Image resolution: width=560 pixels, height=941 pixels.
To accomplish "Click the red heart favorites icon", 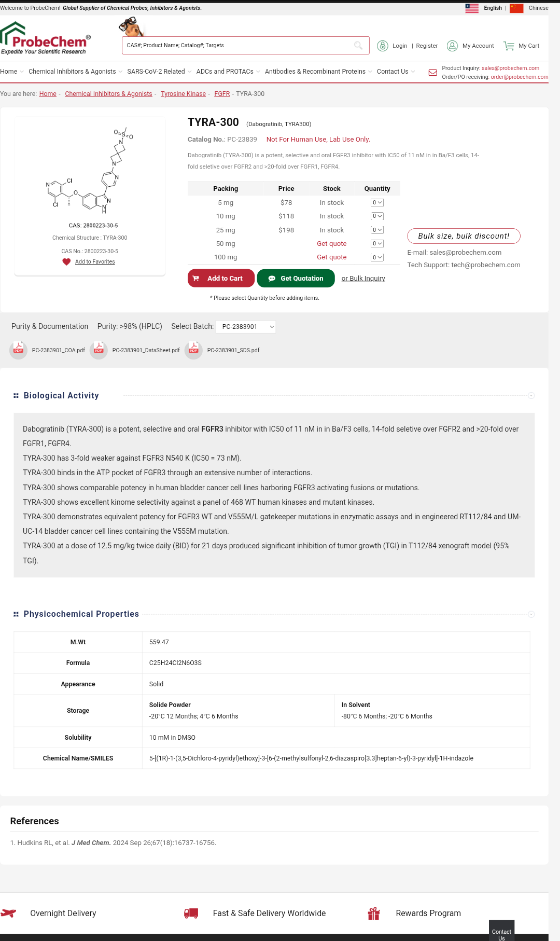I will [66, 262].
